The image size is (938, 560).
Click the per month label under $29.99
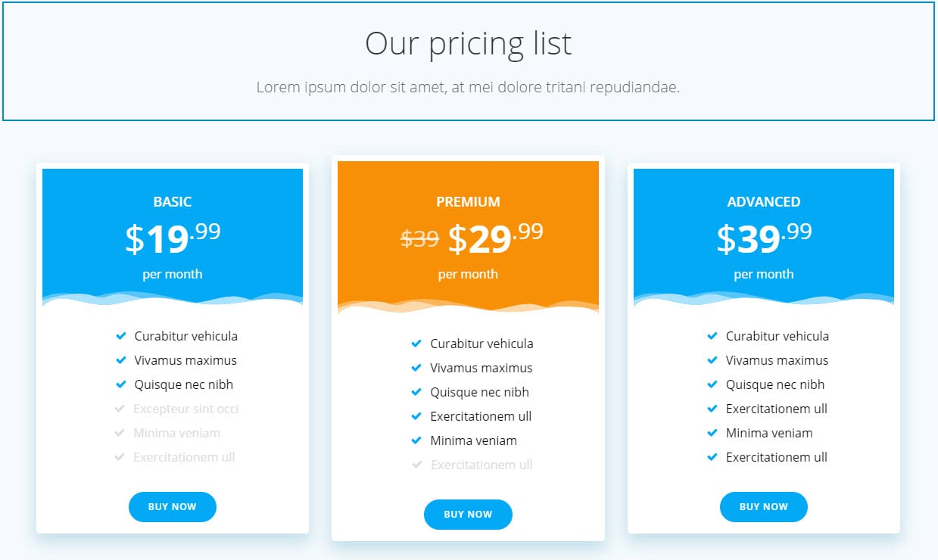click(468, 274)
